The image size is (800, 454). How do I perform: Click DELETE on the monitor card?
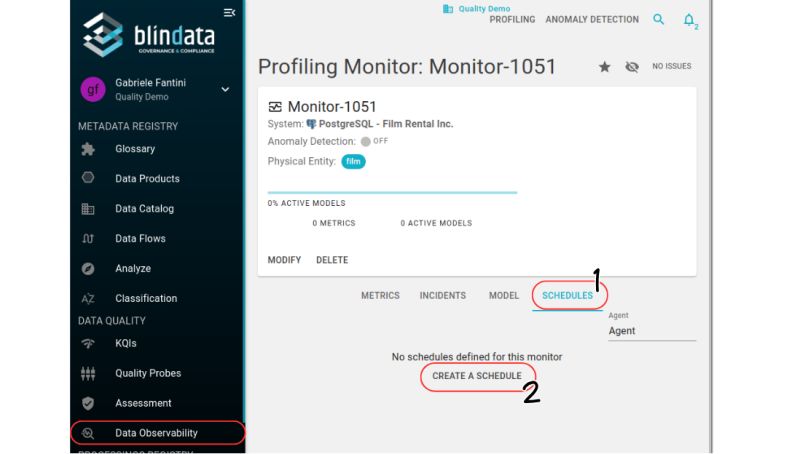click(332, 260)
